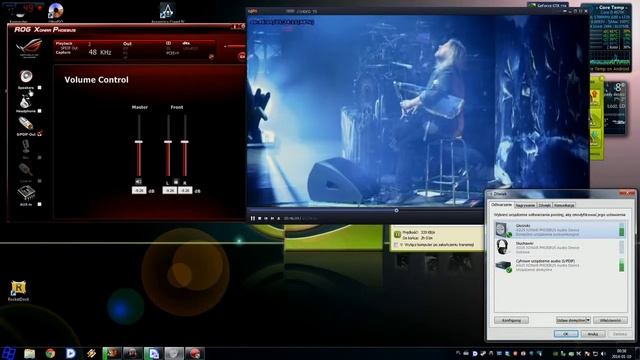The width and height of the screenshot is (640, 360).
Task: Select the Speakers output icon in Xonar panel
Action: (x=26, y=76)
